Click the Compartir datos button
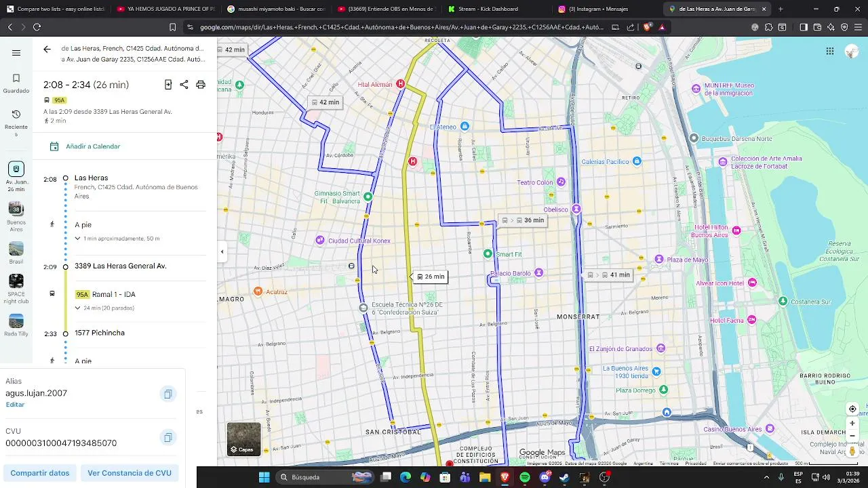868x488 pixels. 40,473
